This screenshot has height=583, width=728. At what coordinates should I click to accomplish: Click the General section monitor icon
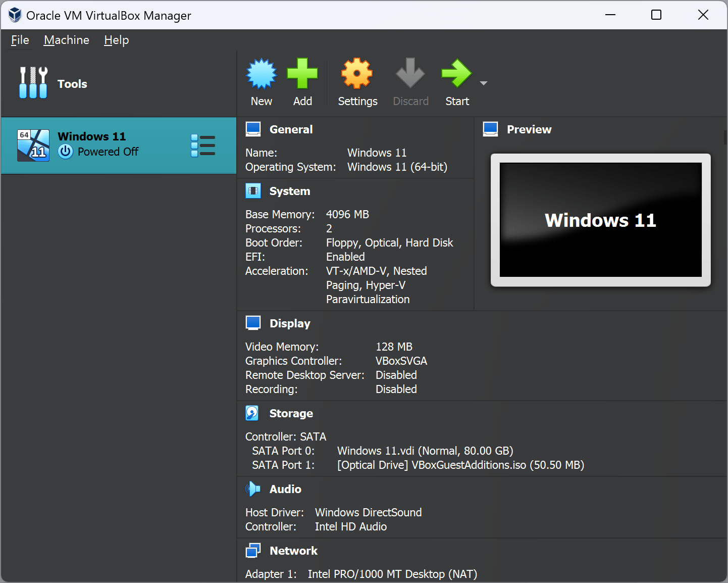tap(253, 129)
